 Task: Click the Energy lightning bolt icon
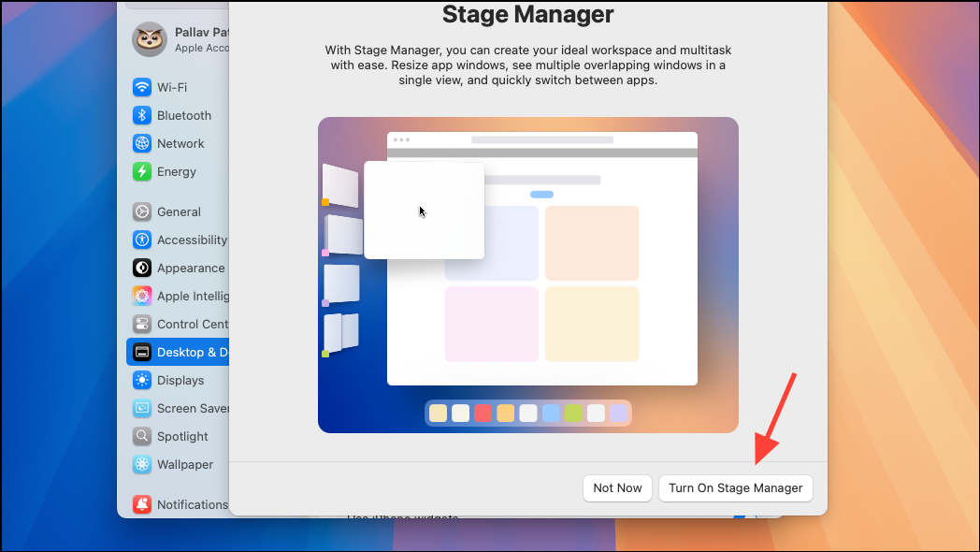click(142, 171)
